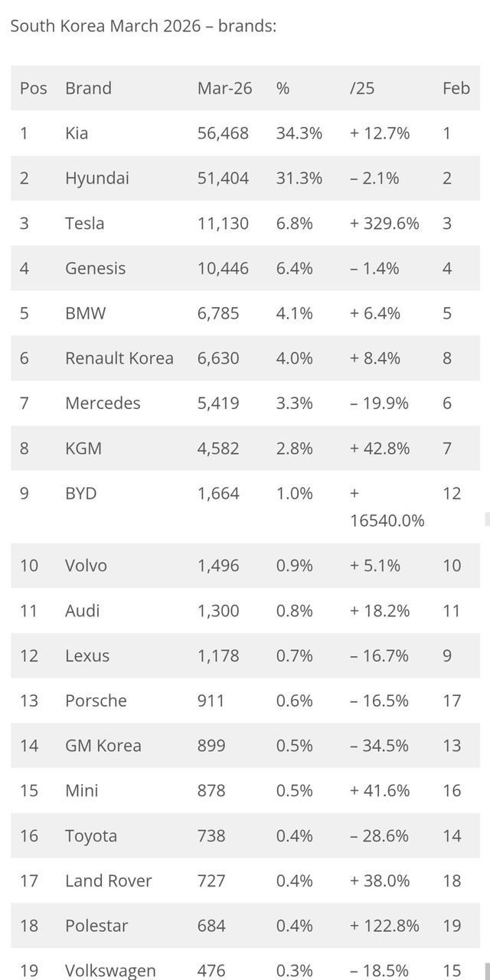Viewport: 490px width, 980px height.
Task: Click the Porsche brand cell
Action: pos(96,701)
